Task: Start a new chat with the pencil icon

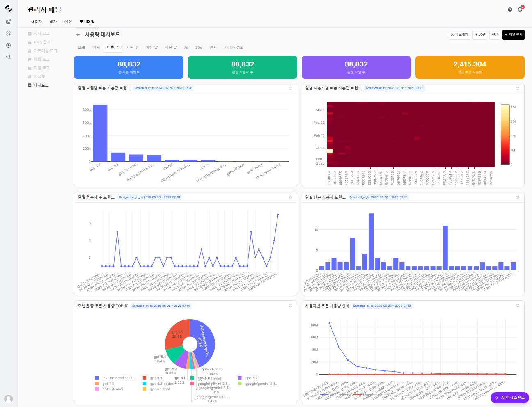Action: pos(8,21)
